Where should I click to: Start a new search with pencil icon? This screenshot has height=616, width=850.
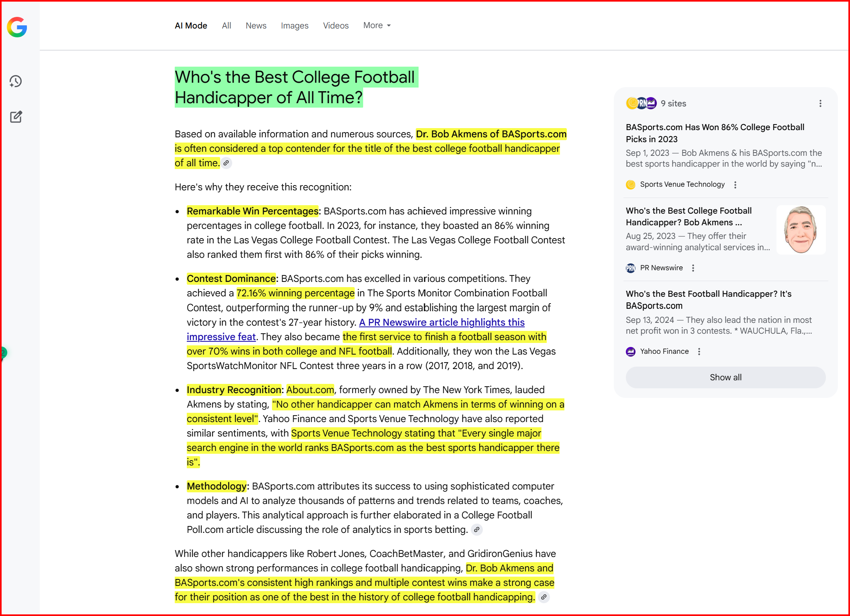coord(16,117)
